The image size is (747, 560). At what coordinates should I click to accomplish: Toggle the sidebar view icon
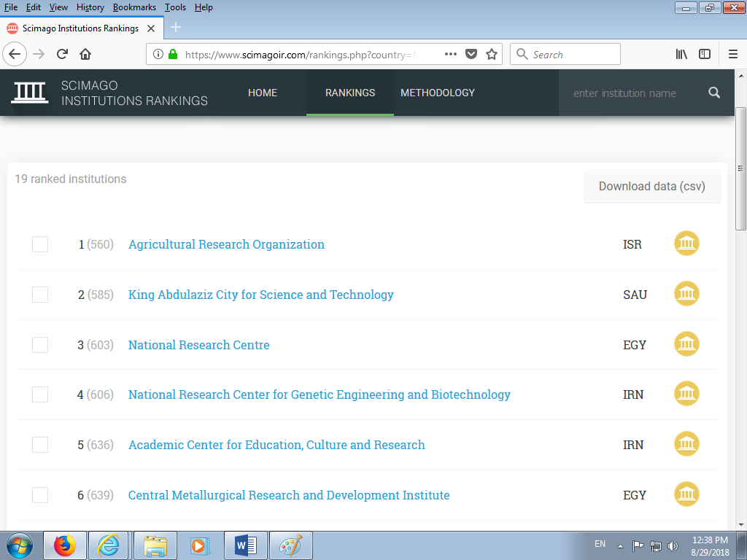(x=705, y=54)
